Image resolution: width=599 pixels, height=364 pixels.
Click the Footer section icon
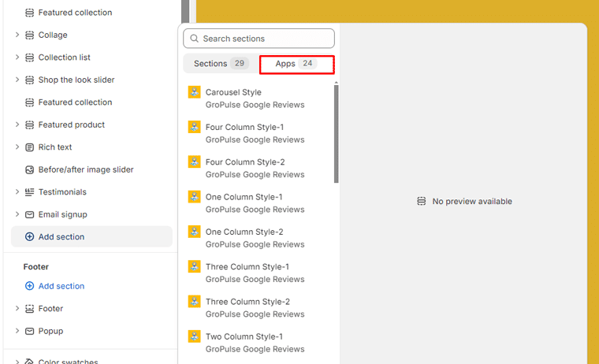pyautogui.click(x=29, y=309)
